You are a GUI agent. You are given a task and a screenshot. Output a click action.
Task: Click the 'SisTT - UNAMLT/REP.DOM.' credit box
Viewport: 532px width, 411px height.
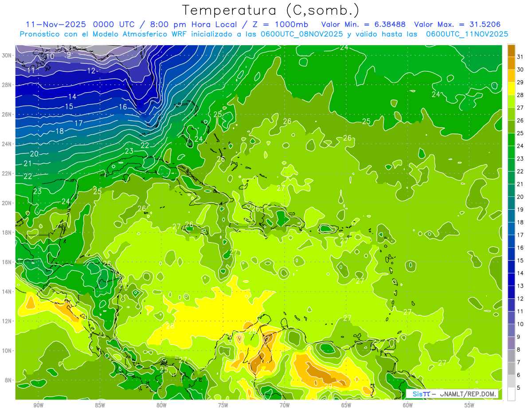[x=452, y=394]
